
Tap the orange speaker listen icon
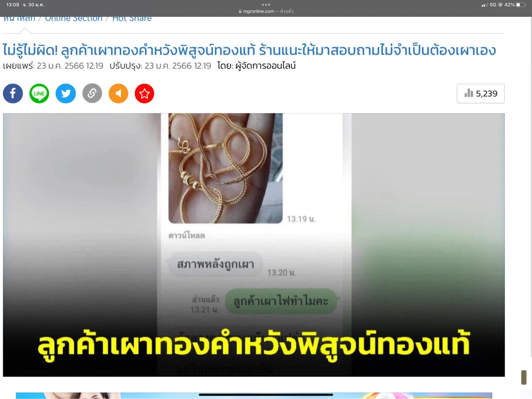point(118,94)
